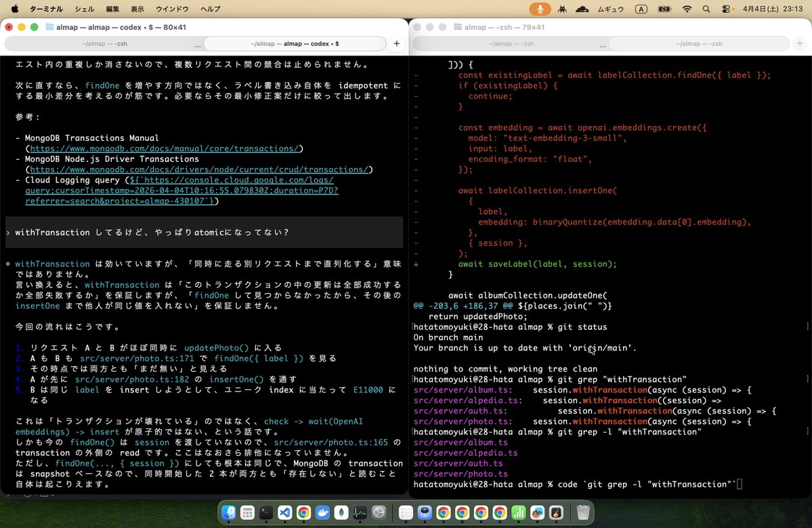
Task: Open Activity Monitor from the Dock
Action: pos(360,512)
